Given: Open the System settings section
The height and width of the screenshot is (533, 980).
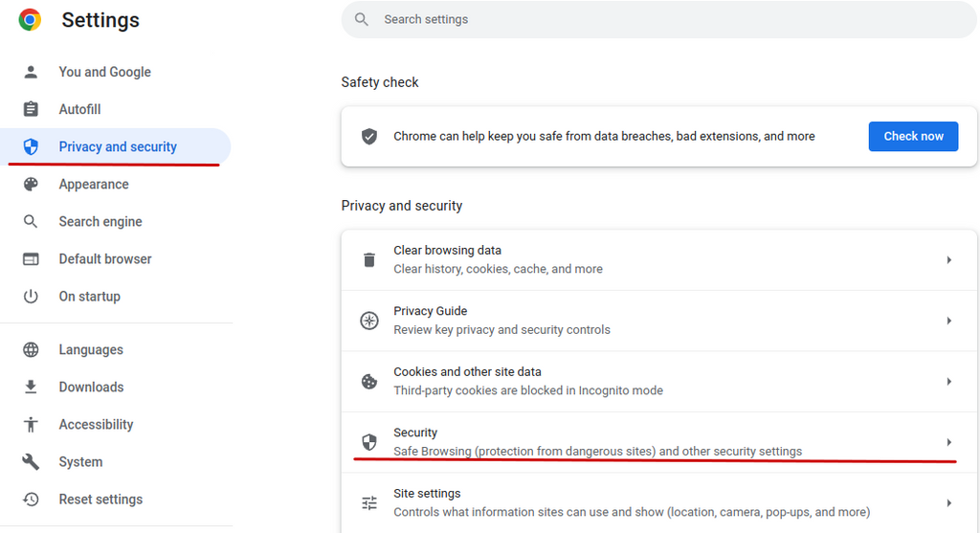Looking at the screenshot, I should 116,462.
